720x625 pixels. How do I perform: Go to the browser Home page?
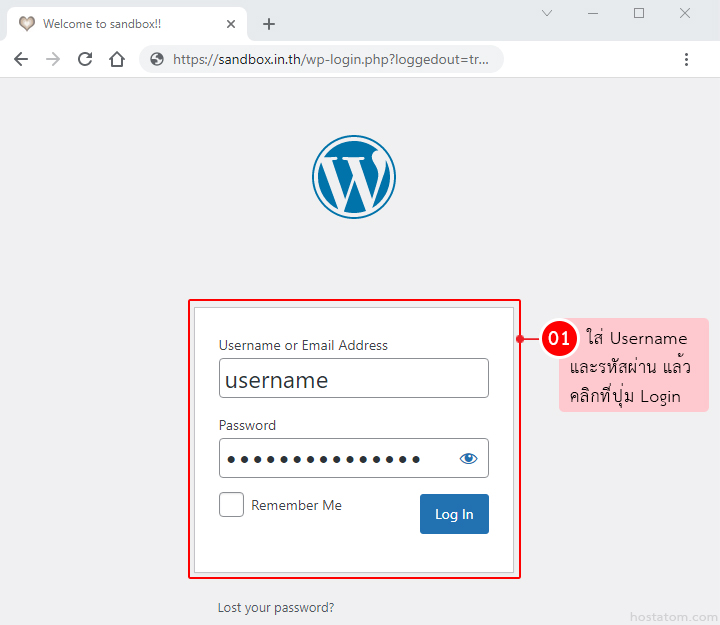[x=117, y=59]
